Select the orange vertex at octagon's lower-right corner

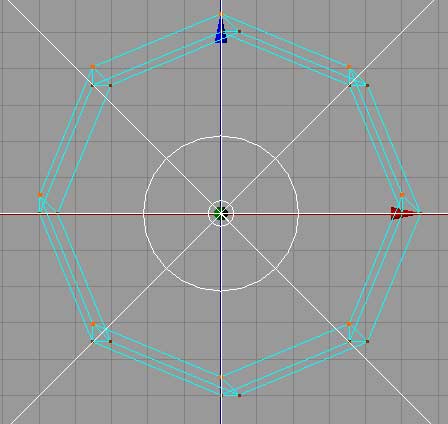(349, 324)
